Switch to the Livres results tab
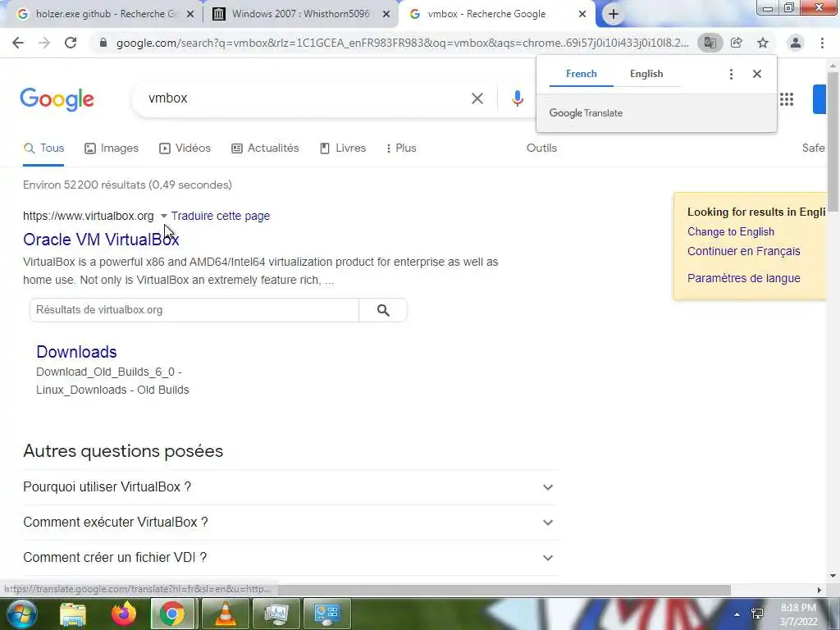Screen dimensions: 840x630 pos(343,148)
